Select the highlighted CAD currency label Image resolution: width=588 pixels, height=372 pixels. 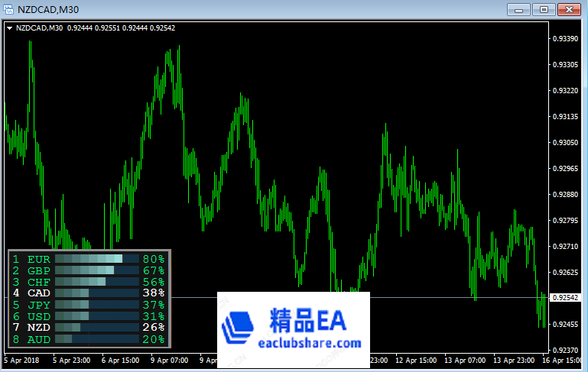(x=38, y=293)
